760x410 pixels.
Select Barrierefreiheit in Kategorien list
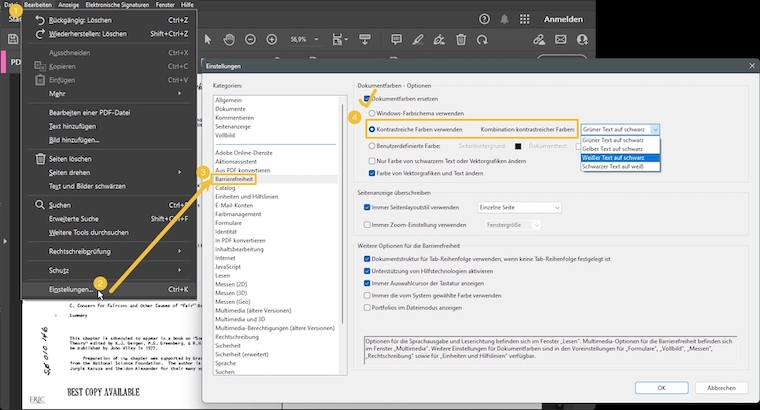(x=234, y=179)
